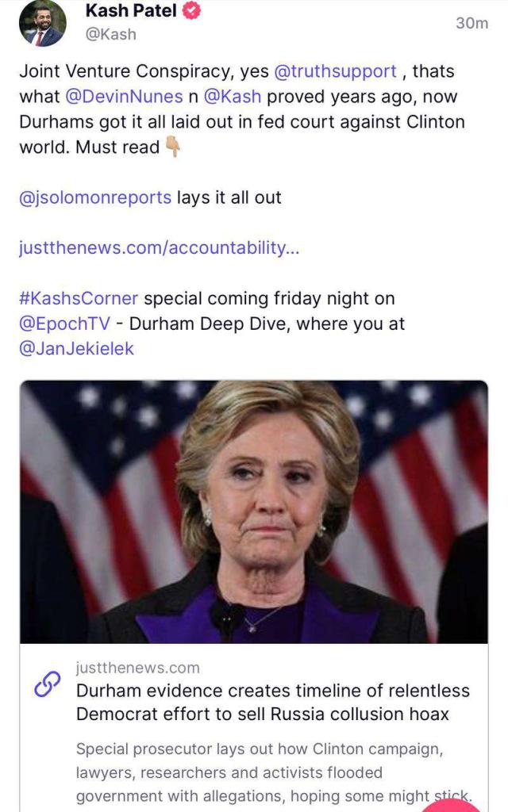Open the @EpochTV mention

point(65,324)
